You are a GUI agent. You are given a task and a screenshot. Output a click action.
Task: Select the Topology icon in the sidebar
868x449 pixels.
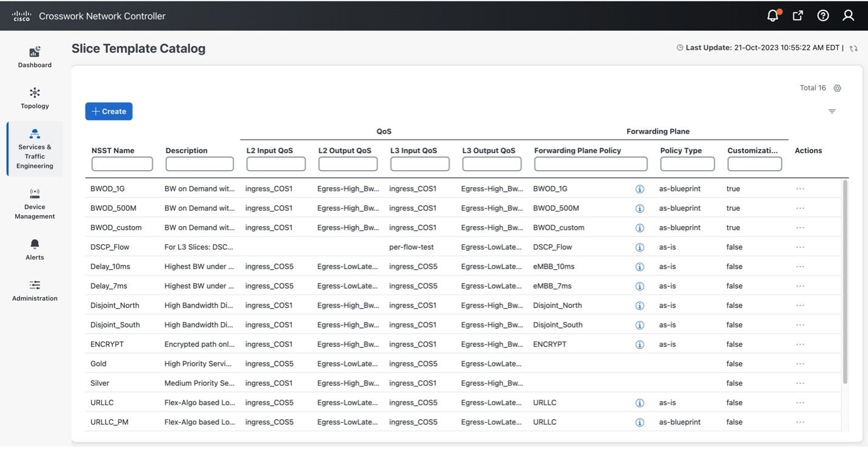(x=35, y=97)
